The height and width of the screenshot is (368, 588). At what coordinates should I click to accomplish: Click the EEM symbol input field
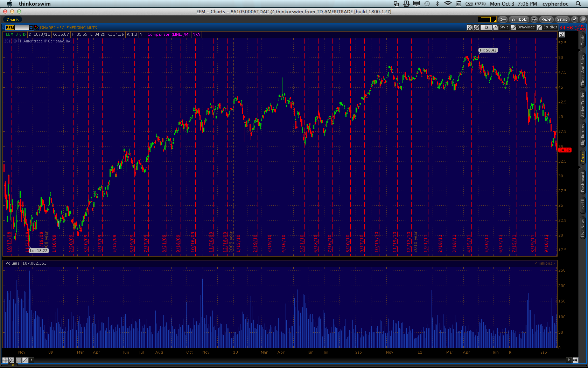point(17,28)
